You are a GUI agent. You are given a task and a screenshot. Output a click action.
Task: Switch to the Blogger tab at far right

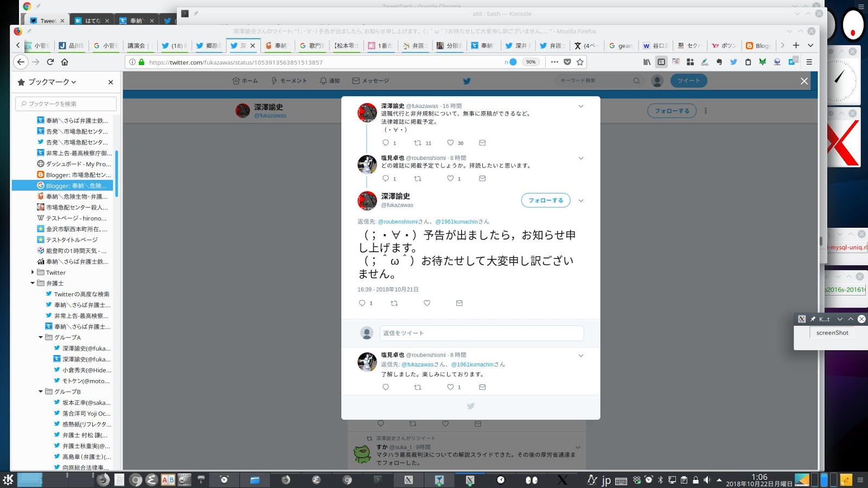(x=758, y=46)
